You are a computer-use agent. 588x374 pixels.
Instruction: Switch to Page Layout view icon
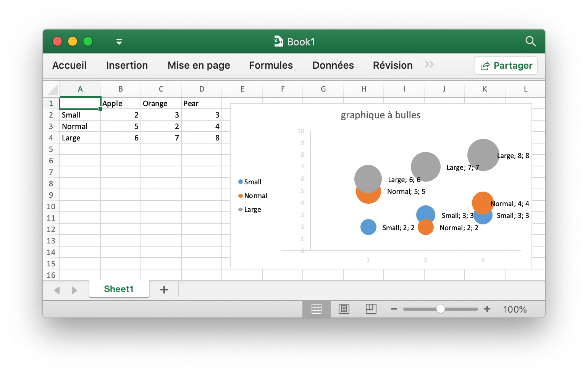pyautogui.click(x=344, y=309)
